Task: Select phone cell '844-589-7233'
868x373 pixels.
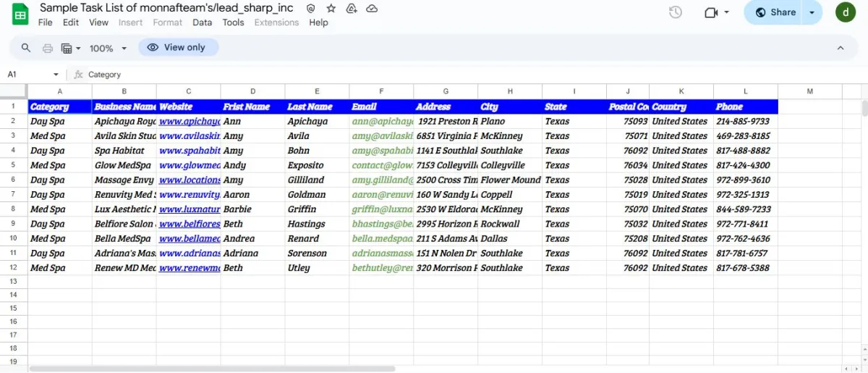Action: point(746,209)
